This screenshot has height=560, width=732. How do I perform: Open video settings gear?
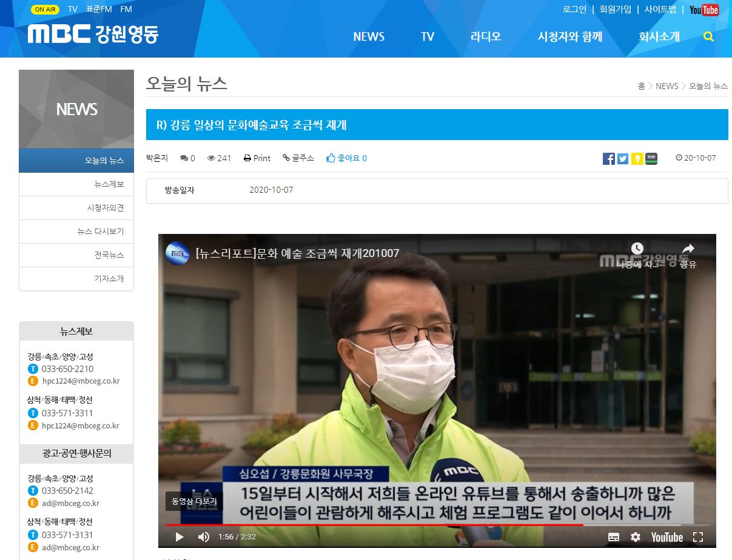[x=636, y=537]
